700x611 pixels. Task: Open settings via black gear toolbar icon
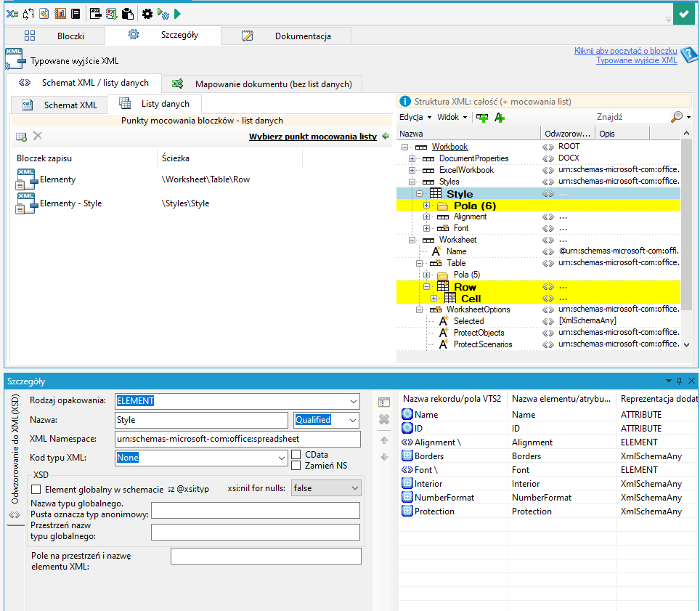coord(147,14)
